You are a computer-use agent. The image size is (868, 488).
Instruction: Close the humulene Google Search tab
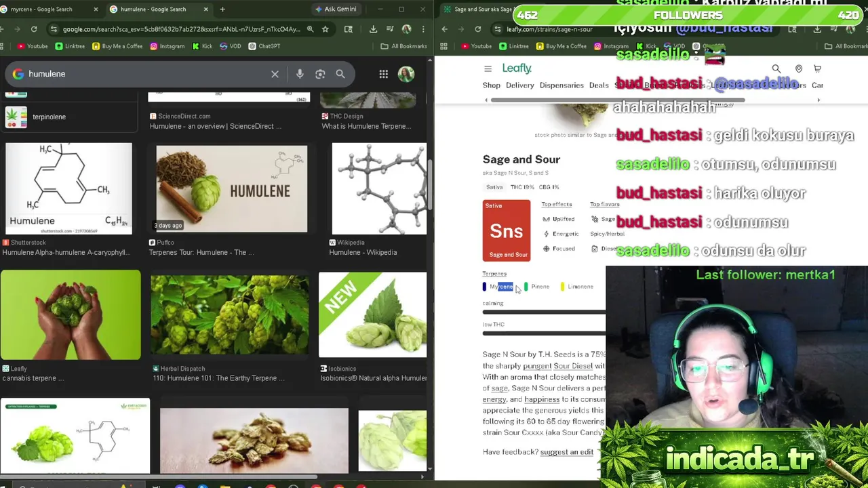point(205,9)
